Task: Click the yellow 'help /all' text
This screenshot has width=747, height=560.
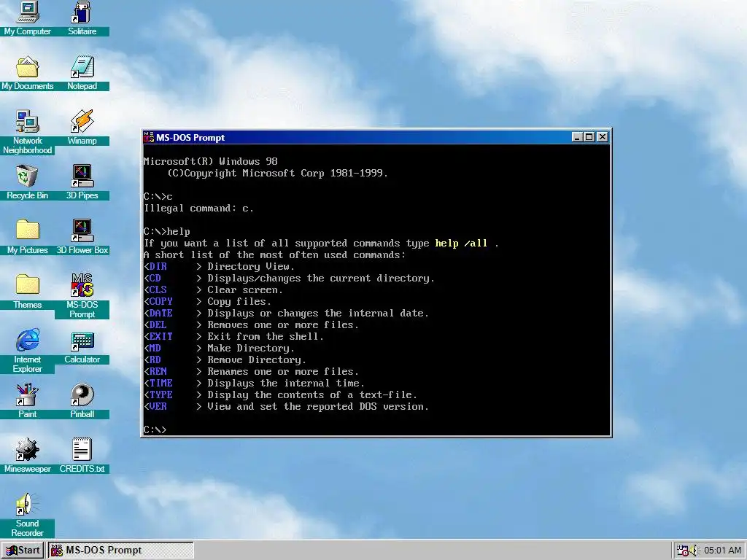Action: tap(461, 244)
